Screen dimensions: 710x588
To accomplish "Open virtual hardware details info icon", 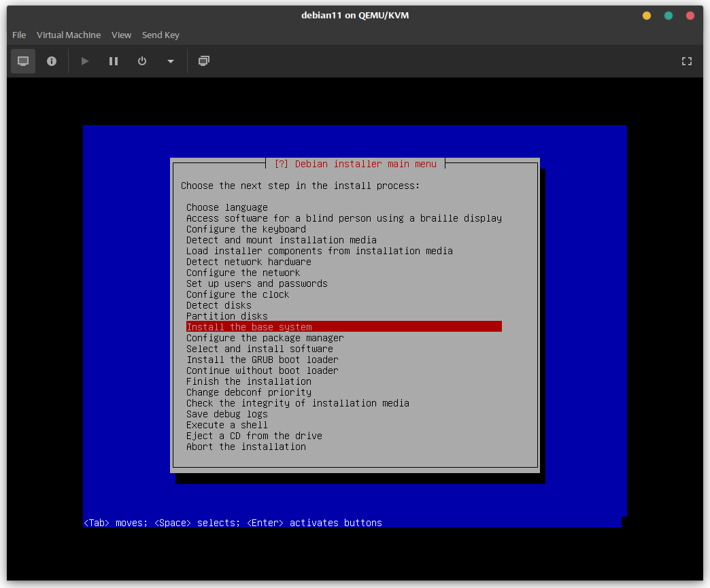I will [x=52, y=61].
